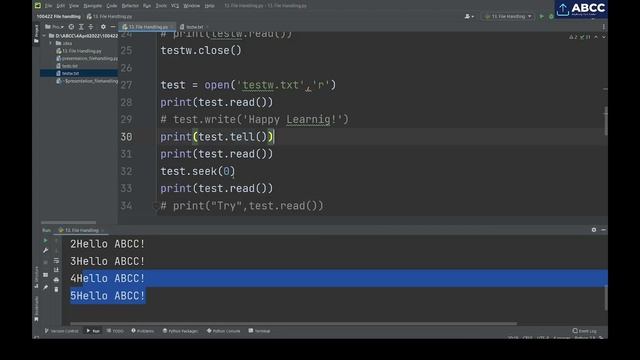Hide the Run panel with minus icon
The image size is (640, 360).
[x=603, y=230]
